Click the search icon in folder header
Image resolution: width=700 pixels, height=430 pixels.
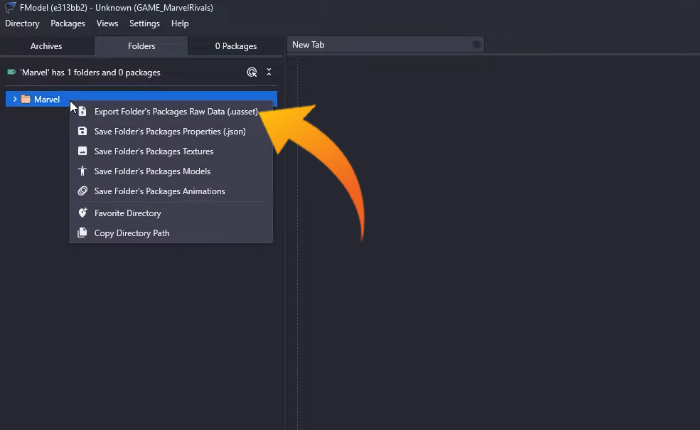click(x=252, y=72)
